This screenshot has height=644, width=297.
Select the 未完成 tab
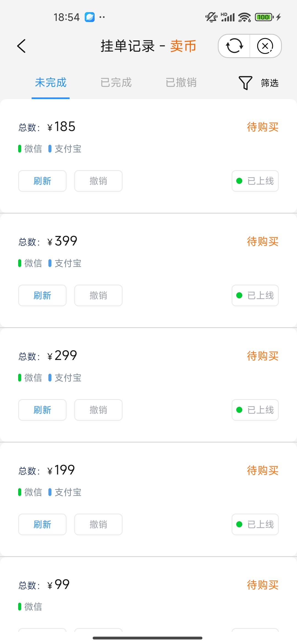coord(51,83)
